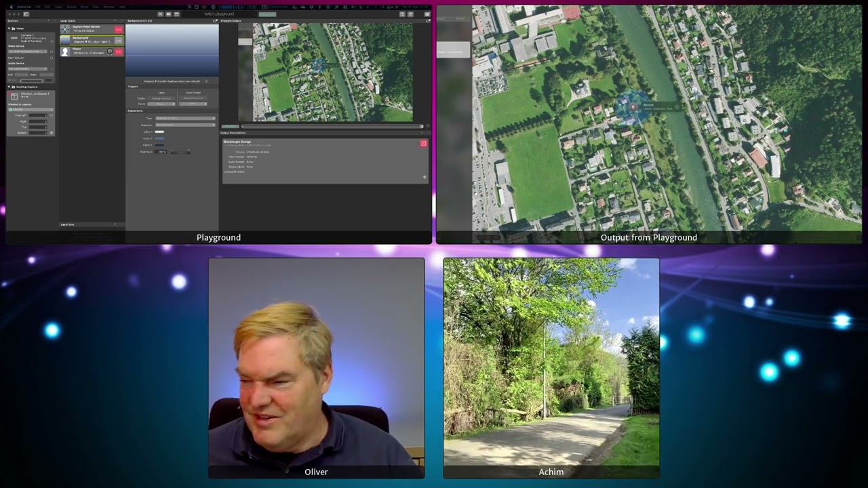Open the File menu
This screenshot has width=868, height=488.
coord(38,7)
